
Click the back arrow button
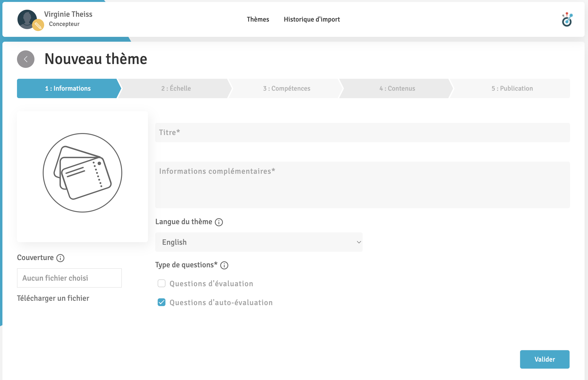(26, 59)
